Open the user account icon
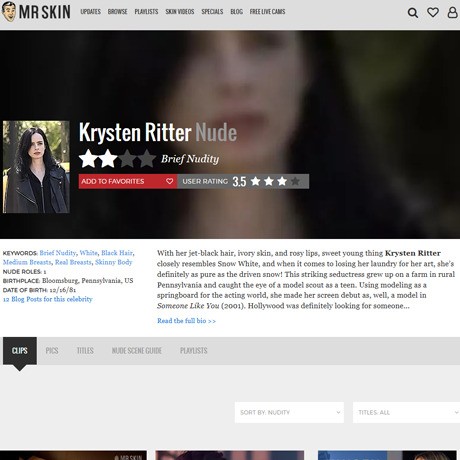This screenshot has width=460, height=460. tap(452, 13)
